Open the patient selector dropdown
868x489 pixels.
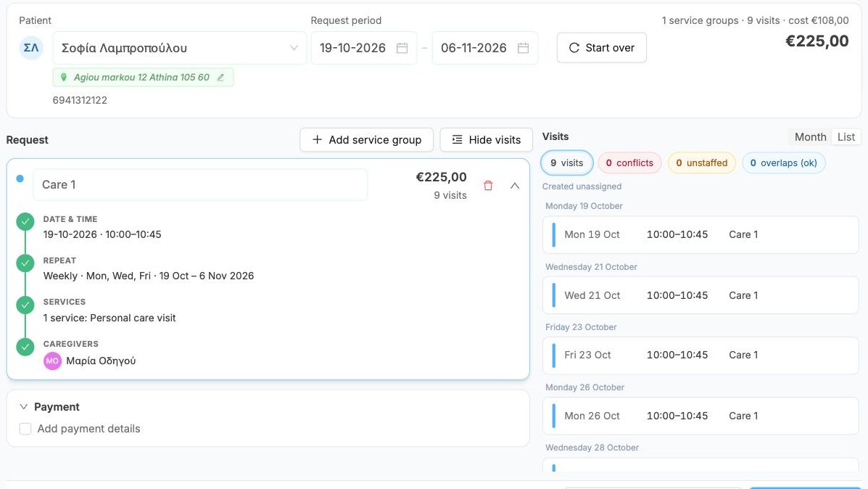[x=179, y=48]
